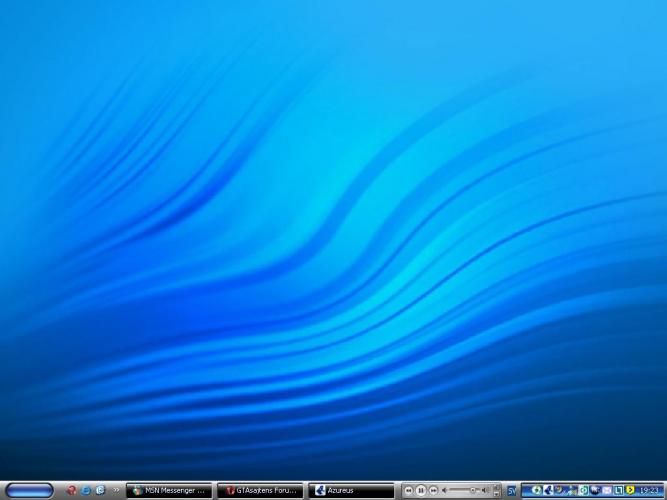
Task: Click the media toolbar volume slider
Action: (x=470, y=490)
